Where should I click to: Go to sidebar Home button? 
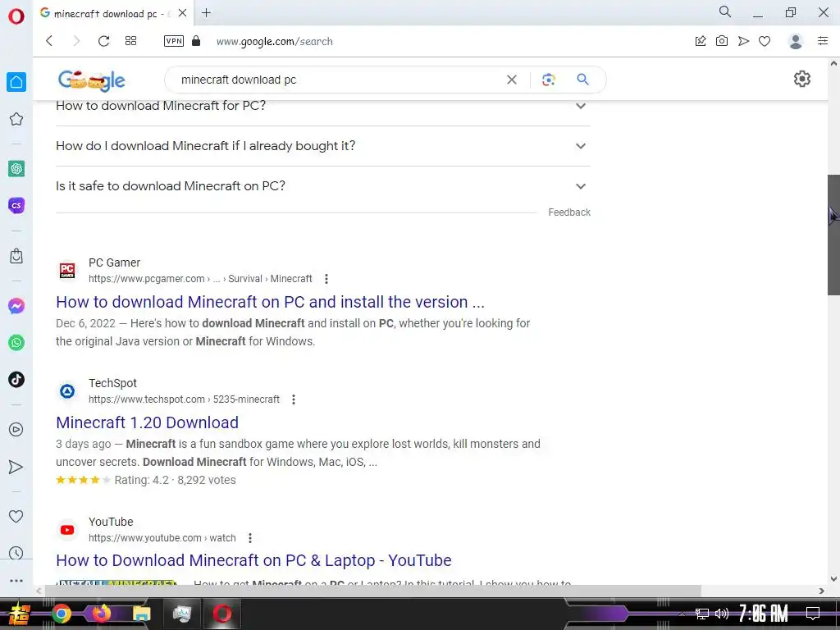[16, 82]
